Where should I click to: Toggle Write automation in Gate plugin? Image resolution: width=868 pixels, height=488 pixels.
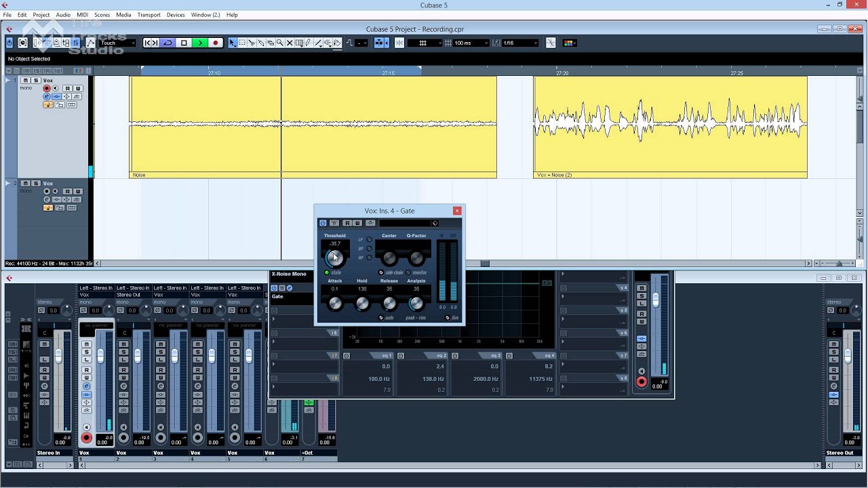[357, 223]
